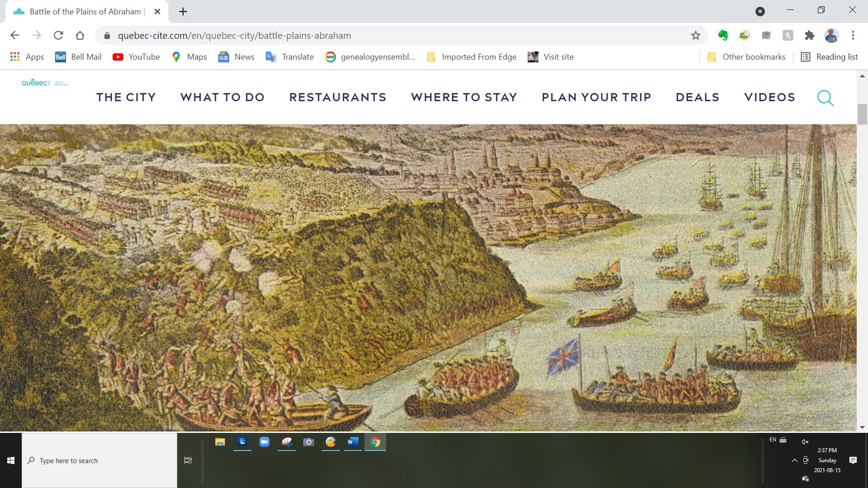Open the YouTube bookmark
Image resolution: width=868 pixels, height=488 pixels.
coord(136,57)
